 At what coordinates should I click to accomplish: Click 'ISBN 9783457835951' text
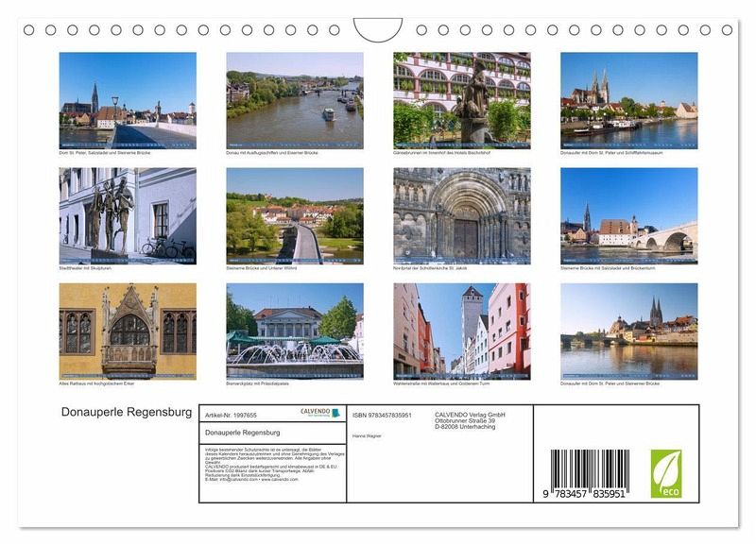(382, 415)
